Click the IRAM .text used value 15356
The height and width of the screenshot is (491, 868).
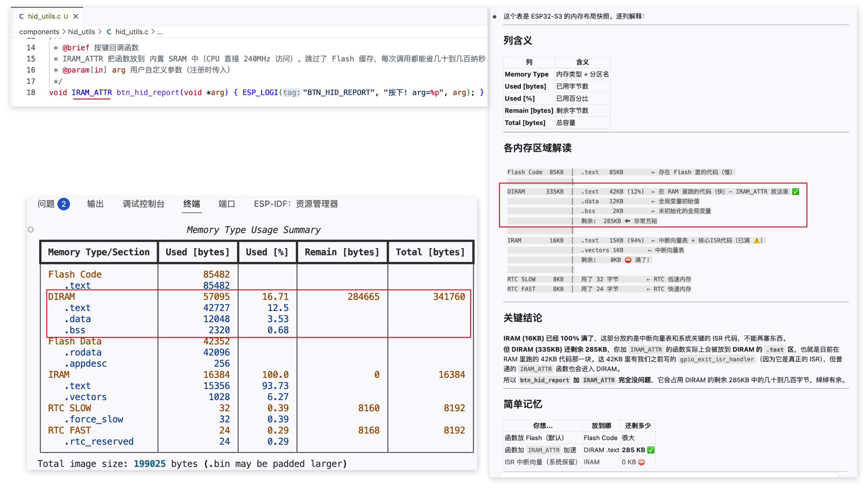pos(217,386)
